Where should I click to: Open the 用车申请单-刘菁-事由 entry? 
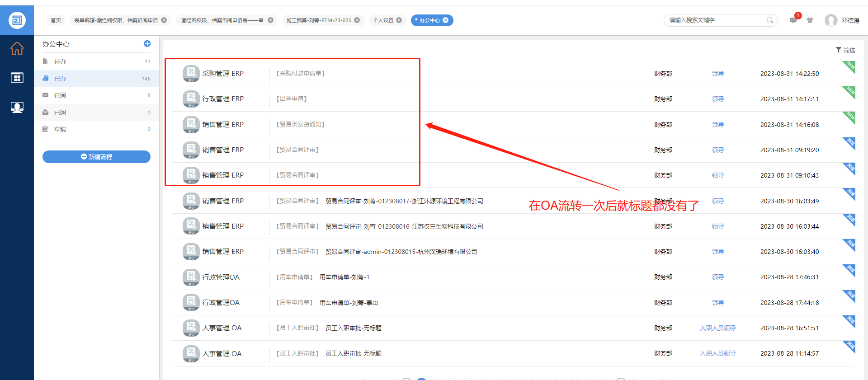(x=349, y=303)
